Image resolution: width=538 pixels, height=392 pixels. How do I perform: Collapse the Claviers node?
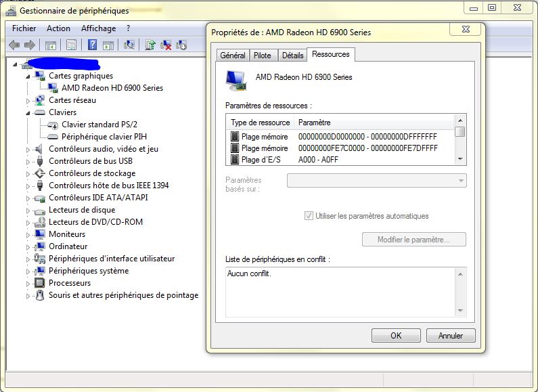click(x=28, y=112)
